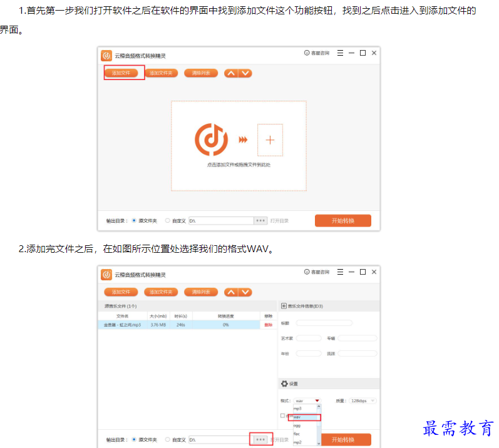The width and height of the screenshot is (499, 448).
Task: Choose wav in format dropdown list
Action: click(304, 417)
